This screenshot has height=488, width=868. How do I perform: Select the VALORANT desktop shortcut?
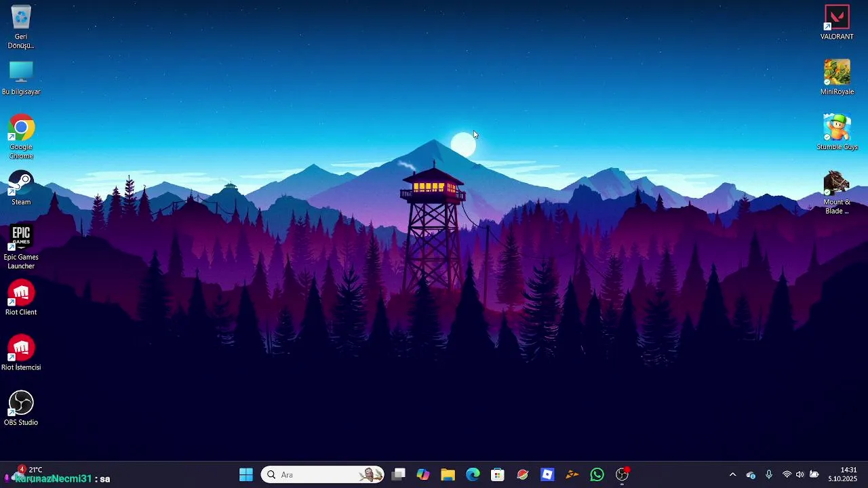[837, 23]
